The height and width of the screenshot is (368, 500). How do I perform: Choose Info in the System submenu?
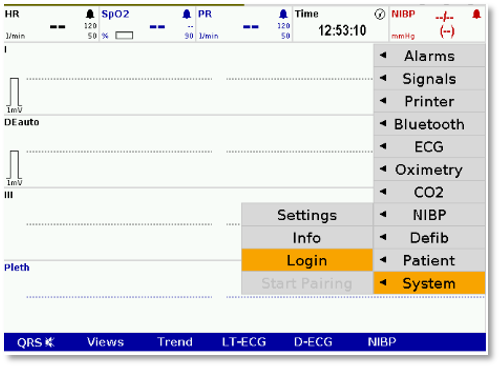pyautogui.click(x=307, y=238)
